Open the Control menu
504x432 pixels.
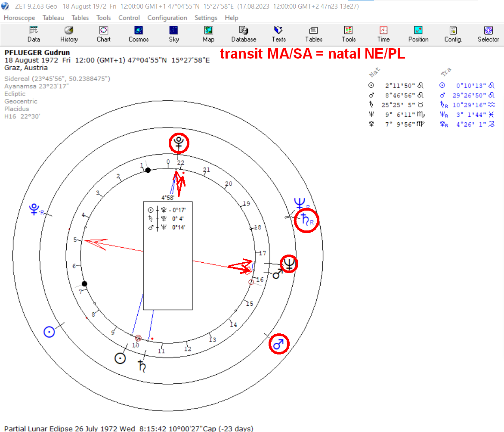(x=129, y=18)
